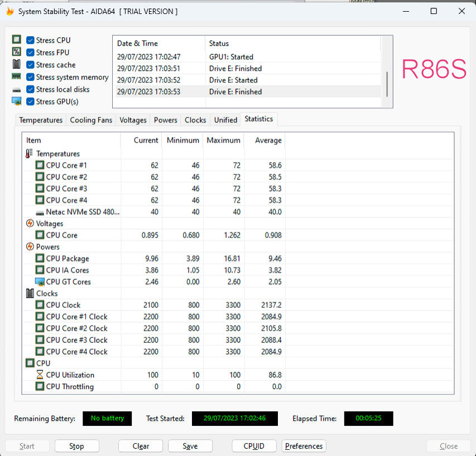Image resolution: width=476 pixels, height=456 pixels.
Task: Click the lightning icon of Powers group
Action: 30,247
